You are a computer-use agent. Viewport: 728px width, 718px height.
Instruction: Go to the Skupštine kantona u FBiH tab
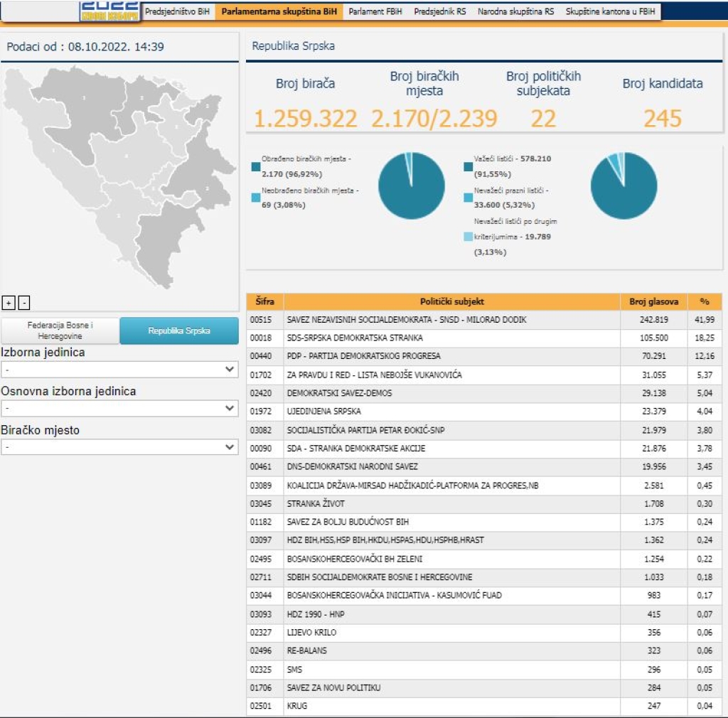coord(610,12)
